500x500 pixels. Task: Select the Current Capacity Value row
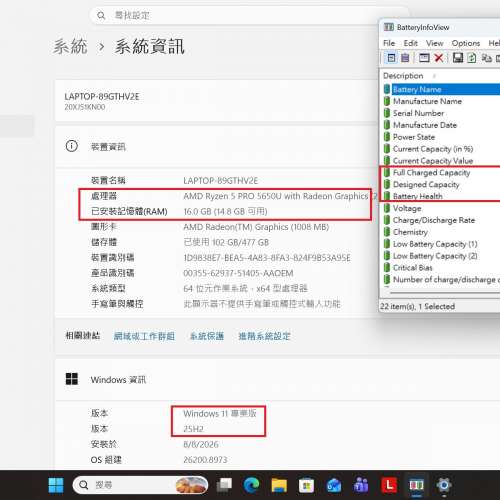pyautogui.click(x=442, y=161)
